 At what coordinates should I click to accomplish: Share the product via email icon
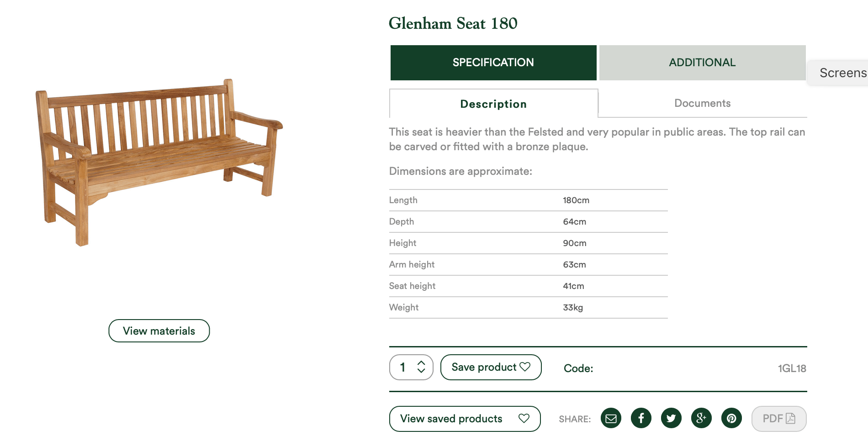click(611, 418)
